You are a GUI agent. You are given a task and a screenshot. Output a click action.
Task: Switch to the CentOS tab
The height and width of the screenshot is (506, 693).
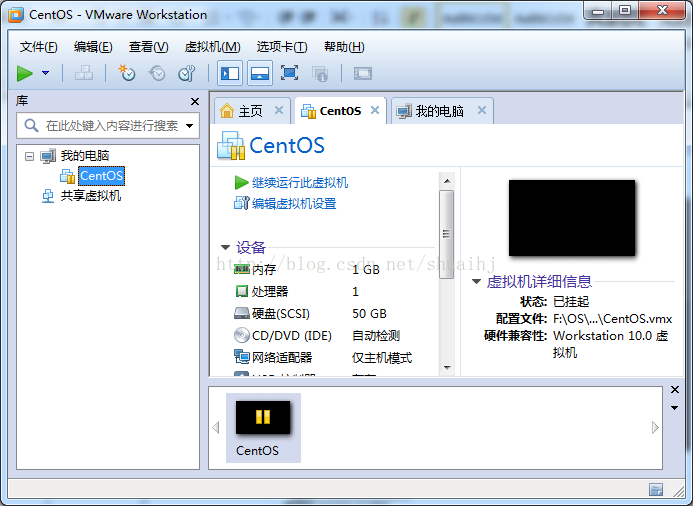click(x=340, y=111)
